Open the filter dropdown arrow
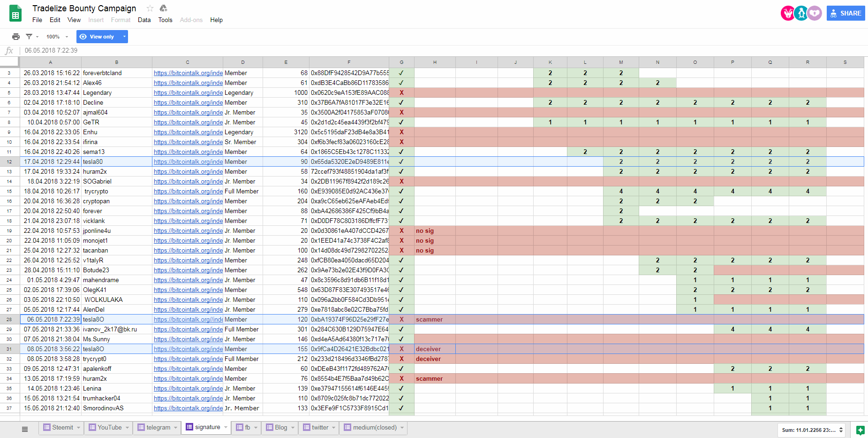Screen dimensions: 868x438 [37, 37]
